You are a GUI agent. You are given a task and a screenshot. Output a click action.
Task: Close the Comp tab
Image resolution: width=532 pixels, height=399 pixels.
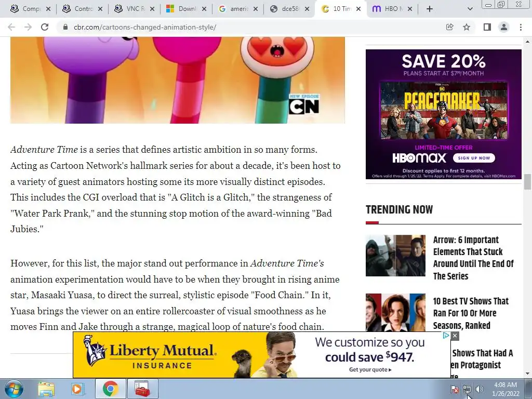(48, 9)
